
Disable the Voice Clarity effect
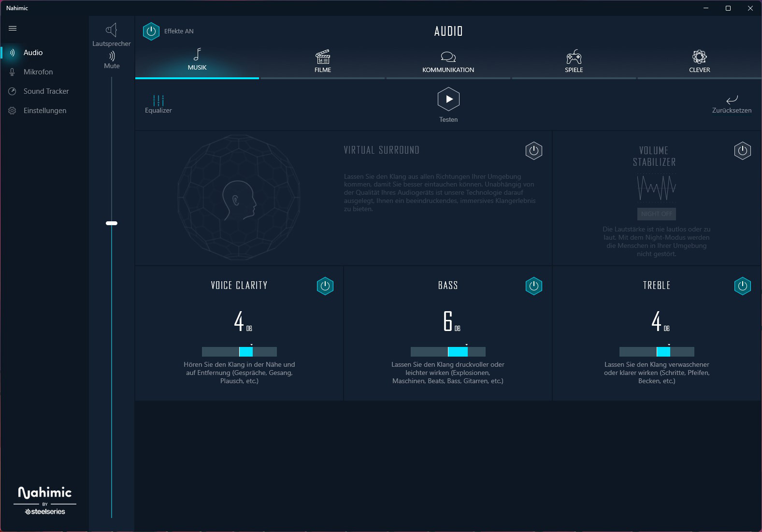325,286
